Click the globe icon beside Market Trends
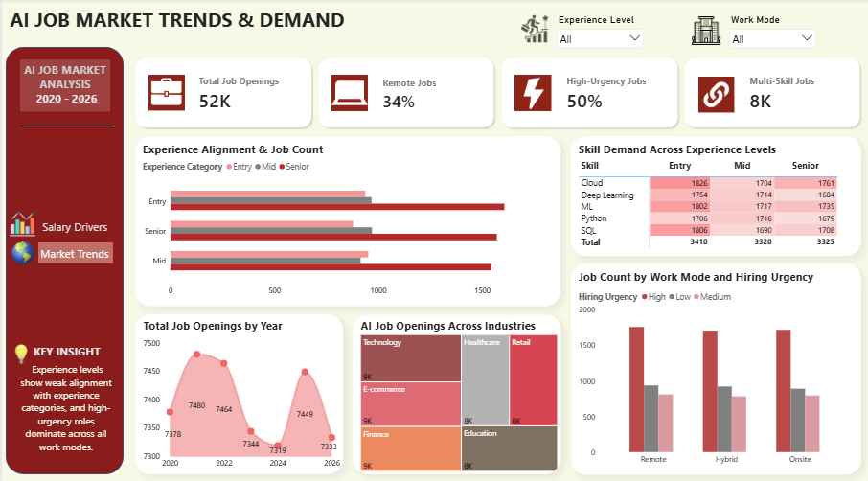 pos(23,253)
